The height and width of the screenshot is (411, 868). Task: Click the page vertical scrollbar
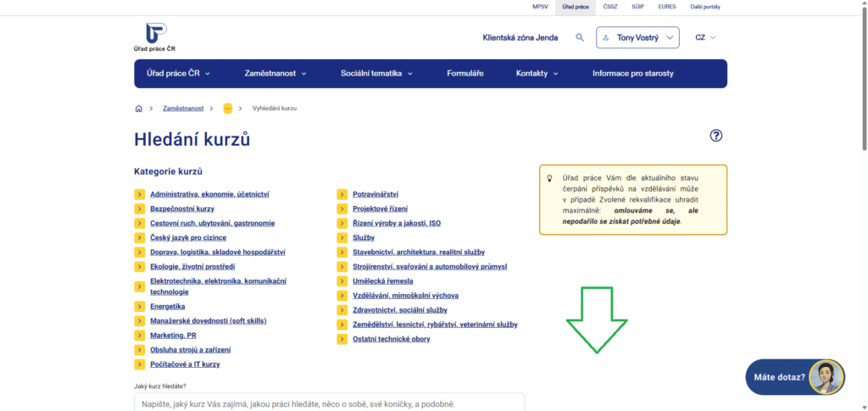tap(864, 77)
